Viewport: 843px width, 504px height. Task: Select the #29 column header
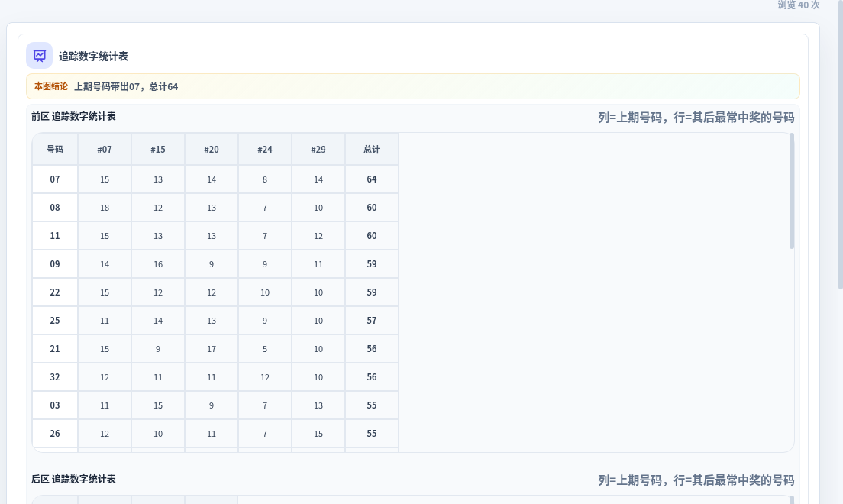[318, 150]
